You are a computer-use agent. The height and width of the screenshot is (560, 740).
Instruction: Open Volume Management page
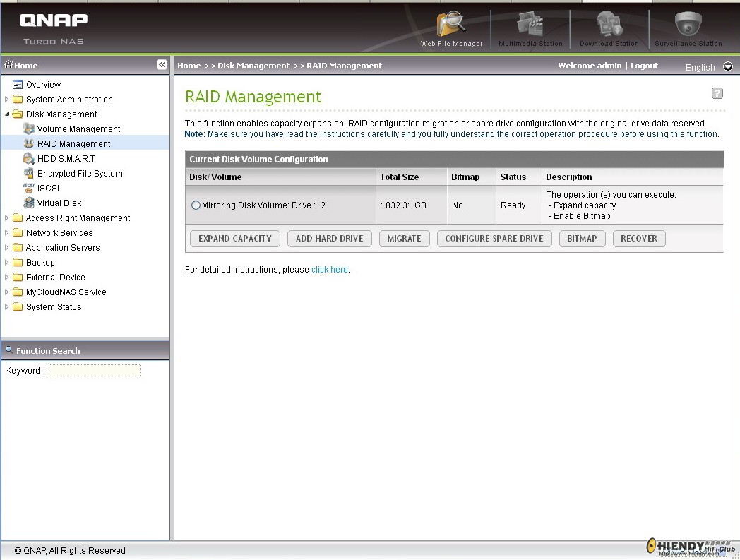coord(78,129)
